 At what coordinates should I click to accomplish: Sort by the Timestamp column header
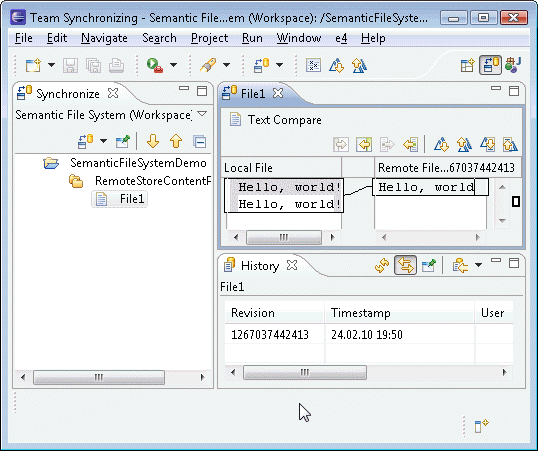point(399,313)
